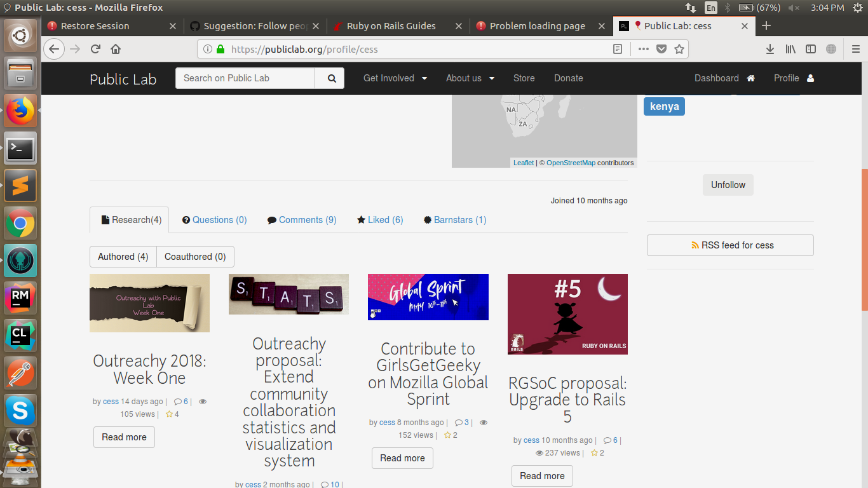Open the site info icon in address bar
Viewport: 868px width, 488px height.
tap(208, 49)
